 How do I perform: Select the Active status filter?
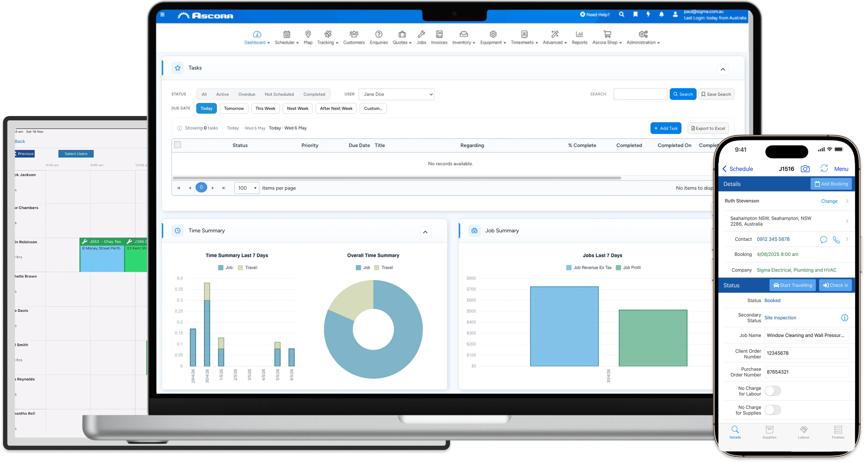tap(222, 94)
